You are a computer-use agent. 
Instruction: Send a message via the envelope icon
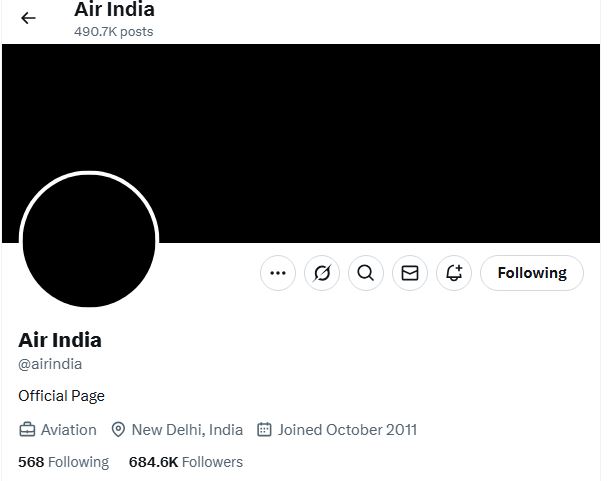tap(409, 273)
